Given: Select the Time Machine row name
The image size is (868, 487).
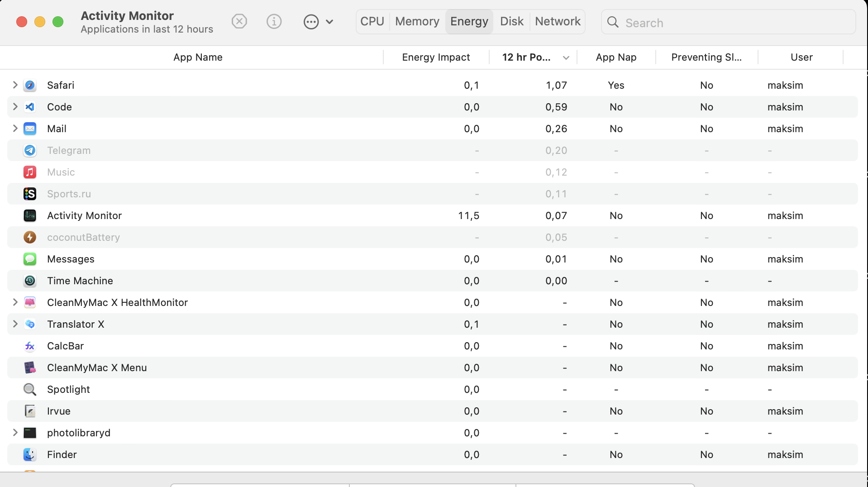Looking at the screenshot, I should (80, 281).
